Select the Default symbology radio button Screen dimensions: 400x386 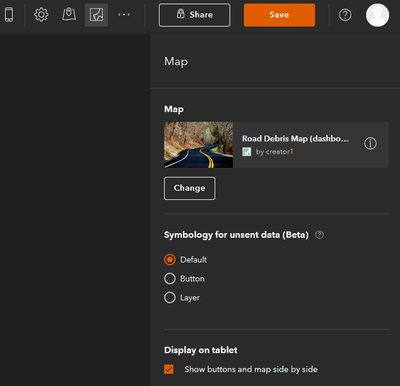pyautogui.click(x=170, y=259)
